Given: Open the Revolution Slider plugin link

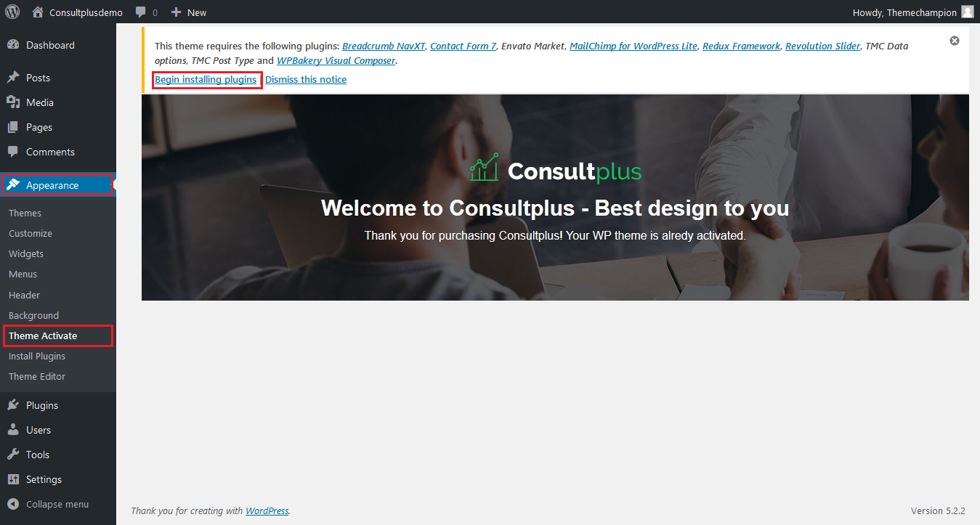Looking at the screenshot, I should click(x=822, y=46).
